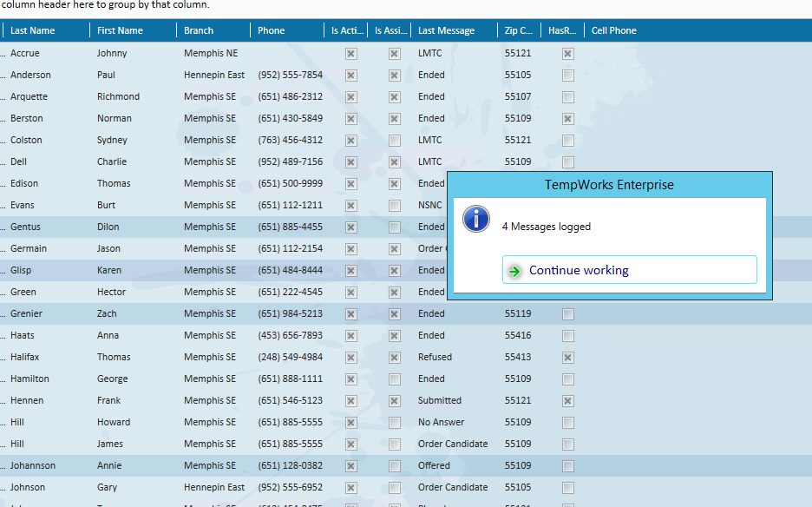Click zip code '55119'

pyautogui.click(x=518, y=313)
